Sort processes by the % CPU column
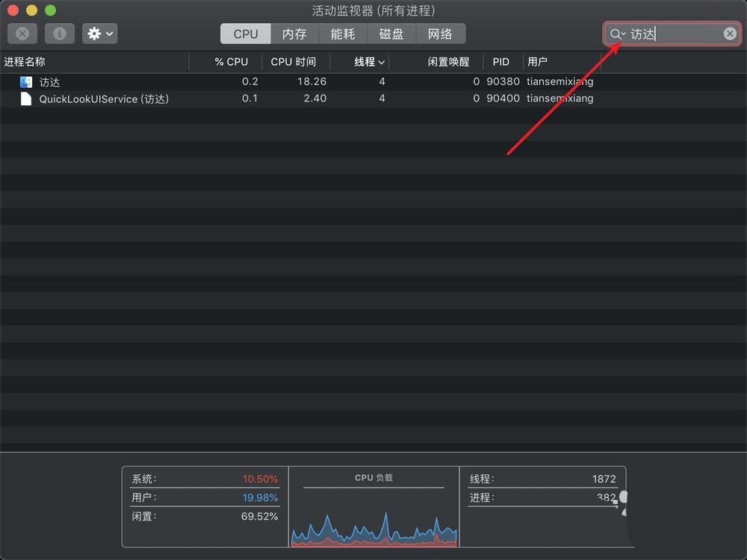The height and width of the screenshot is (560, 747). pos(231,62)
